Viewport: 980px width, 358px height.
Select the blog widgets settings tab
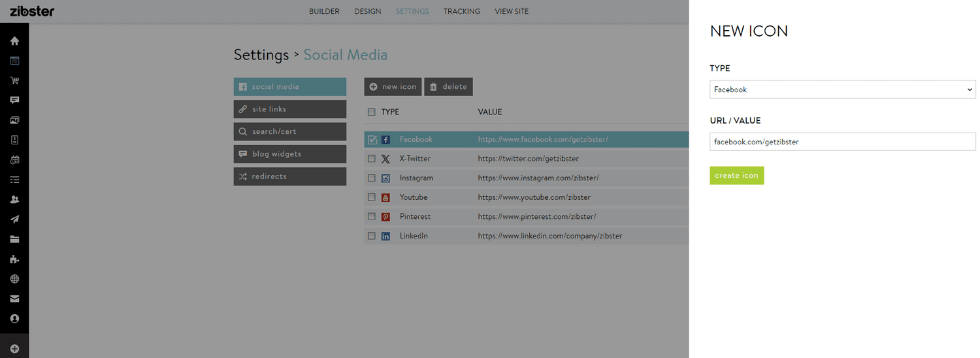tap(290, 154)
